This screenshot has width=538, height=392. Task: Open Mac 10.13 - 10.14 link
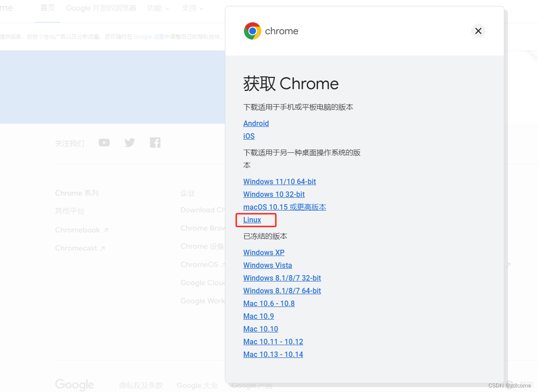[273, 354]
